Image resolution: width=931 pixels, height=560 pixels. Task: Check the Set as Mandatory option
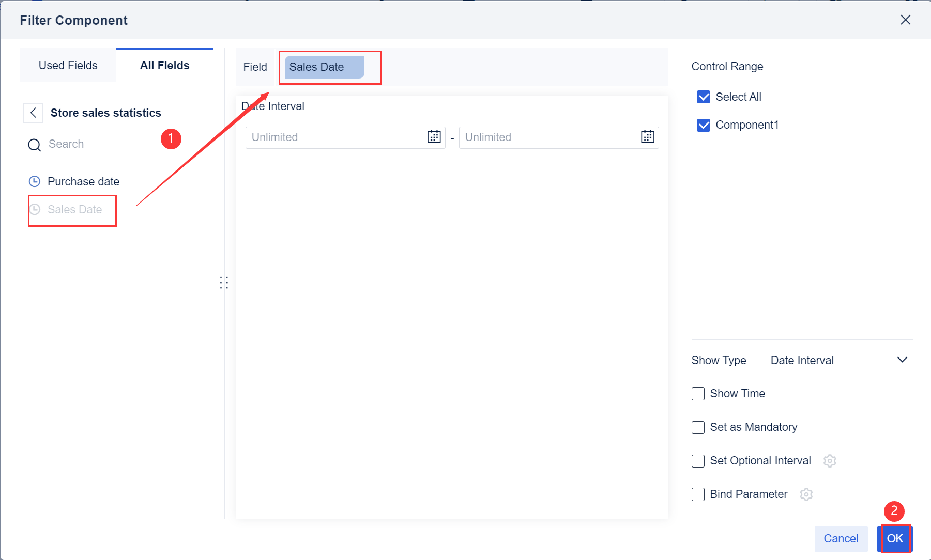(x=698, y=427)
